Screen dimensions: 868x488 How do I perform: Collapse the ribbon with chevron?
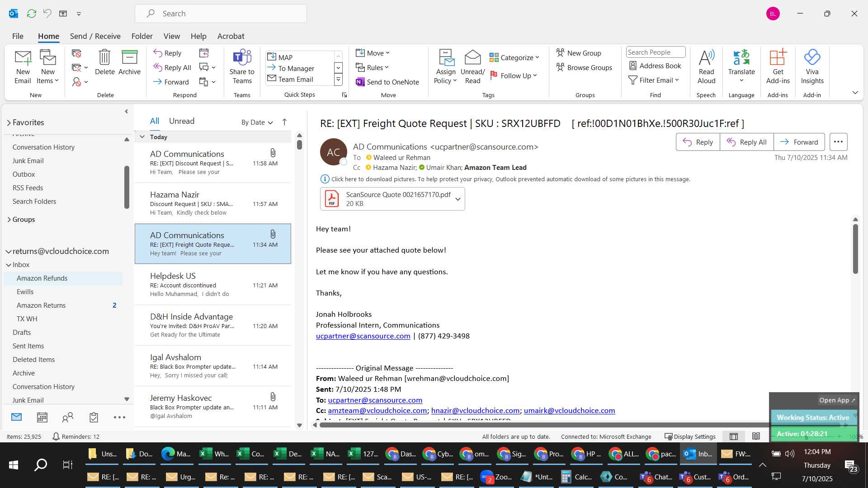point(855,93)
